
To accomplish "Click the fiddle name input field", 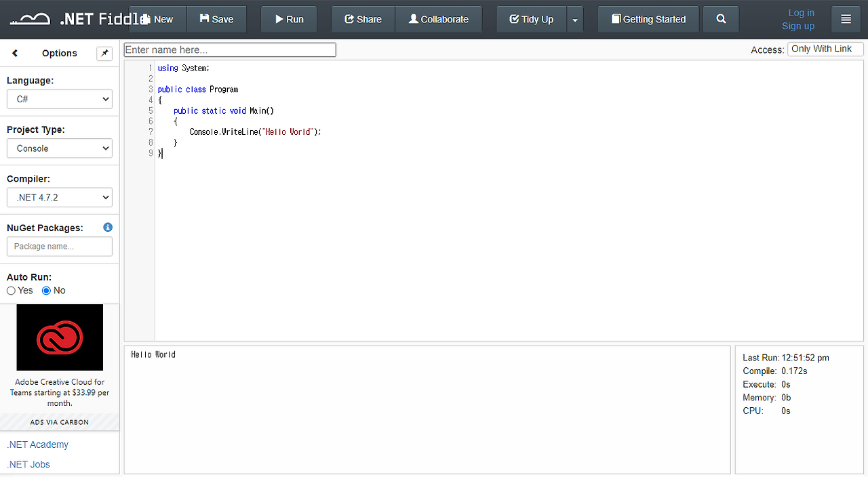I will click(x=229, y=49).
